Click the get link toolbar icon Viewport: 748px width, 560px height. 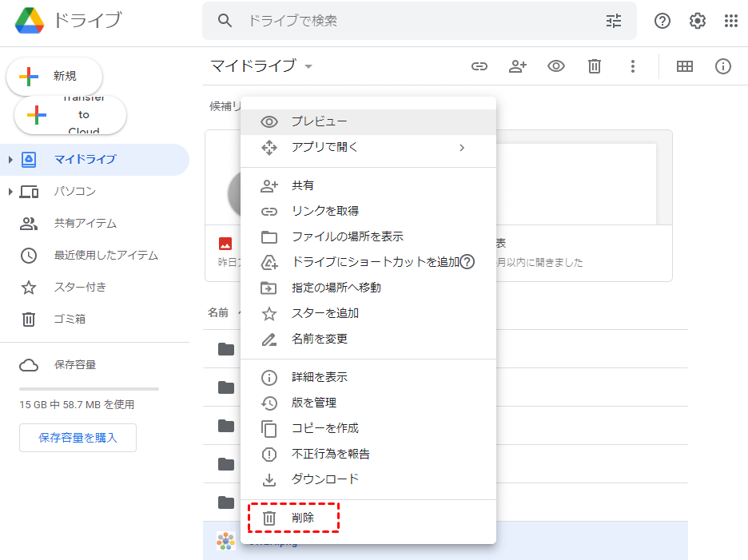point(479,66)
